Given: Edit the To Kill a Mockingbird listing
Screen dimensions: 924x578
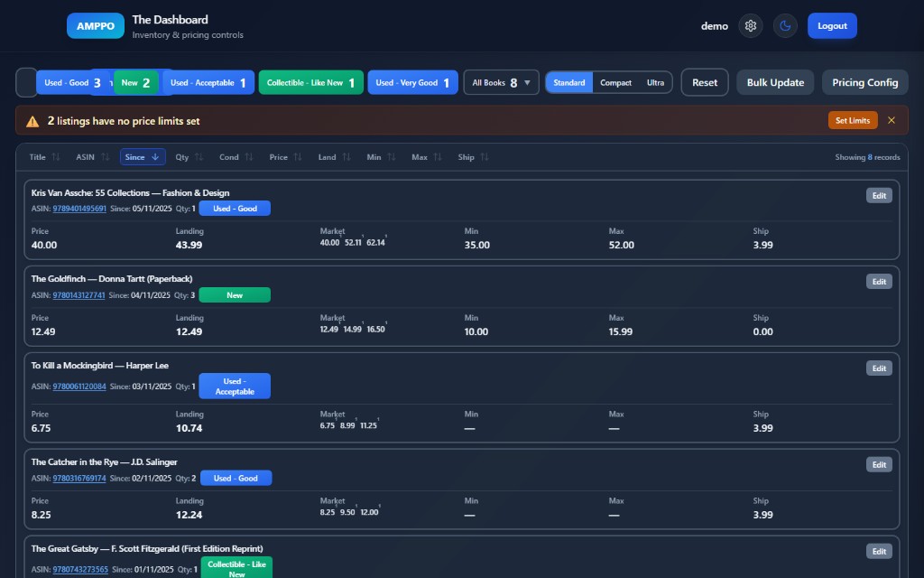Looking at the screenshot, I should pos(879,368).
